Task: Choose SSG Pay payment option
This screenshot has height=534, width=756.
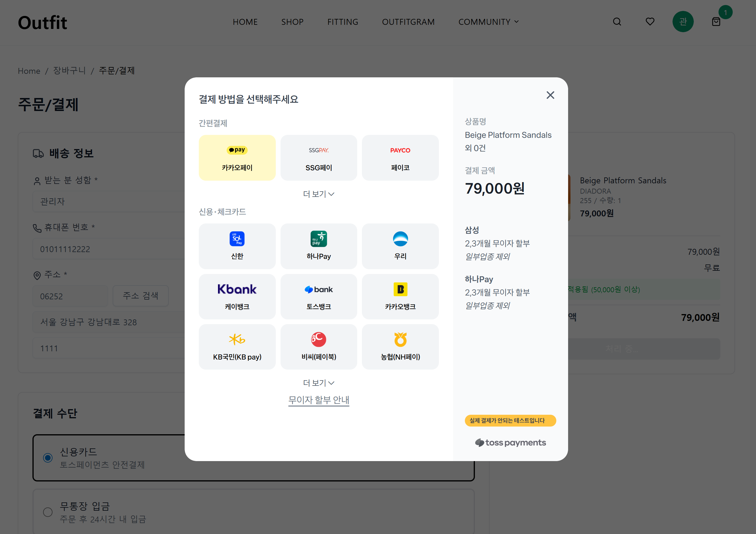Action: click(x=318, y=157)
